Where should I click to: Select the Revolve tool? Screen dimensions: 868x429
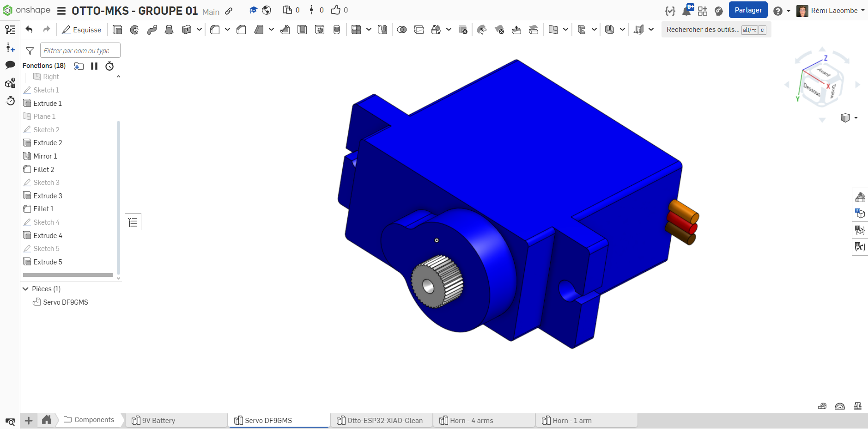(134, 30)
